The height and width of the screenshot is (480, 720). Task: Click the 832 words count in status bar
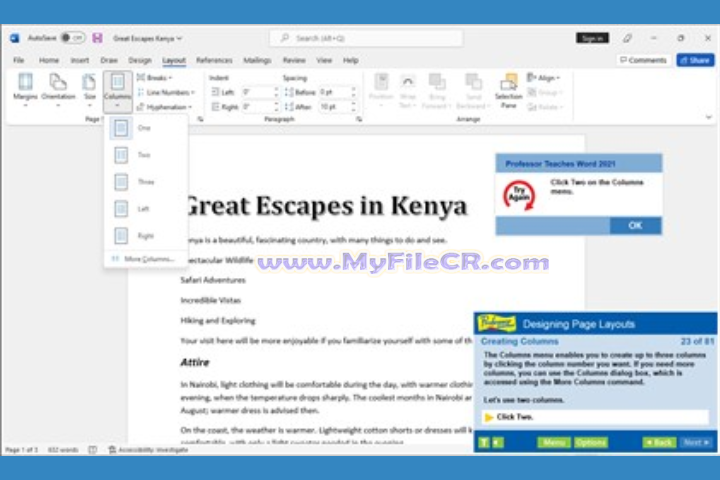63,450
